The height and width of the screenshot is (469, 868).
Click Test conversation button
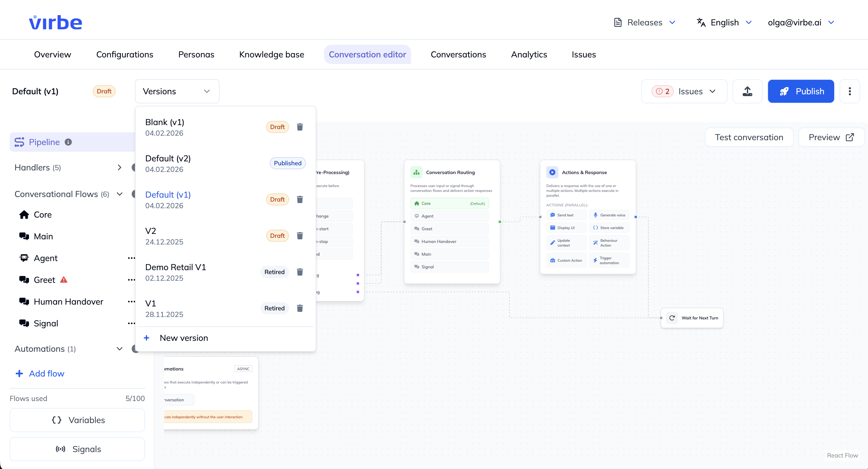pyautogui.click(x=749, y=137)
